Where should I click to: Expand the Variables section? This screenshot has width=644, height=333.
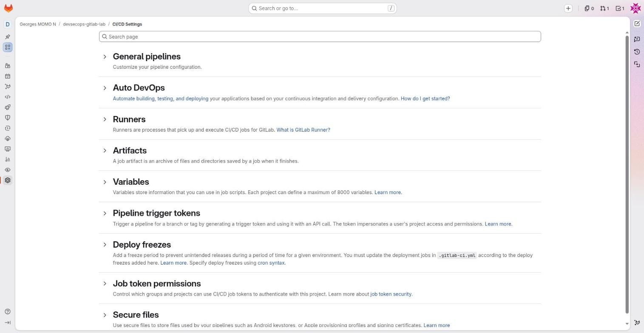coord(105,182)
